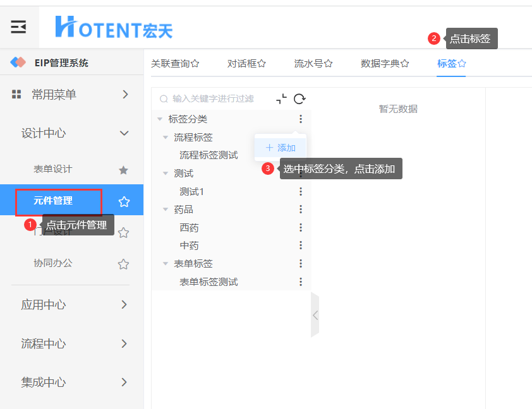Switch to the 数据字典 tab
The image size is (532, 409).
(x=384, y=64)
